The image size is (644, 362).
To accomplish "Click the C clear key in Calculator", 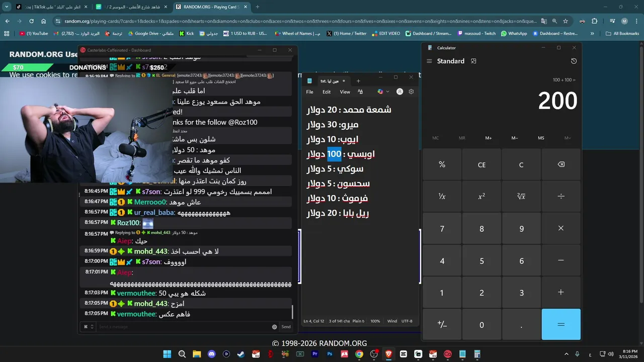I will click(x=521, y=164).
